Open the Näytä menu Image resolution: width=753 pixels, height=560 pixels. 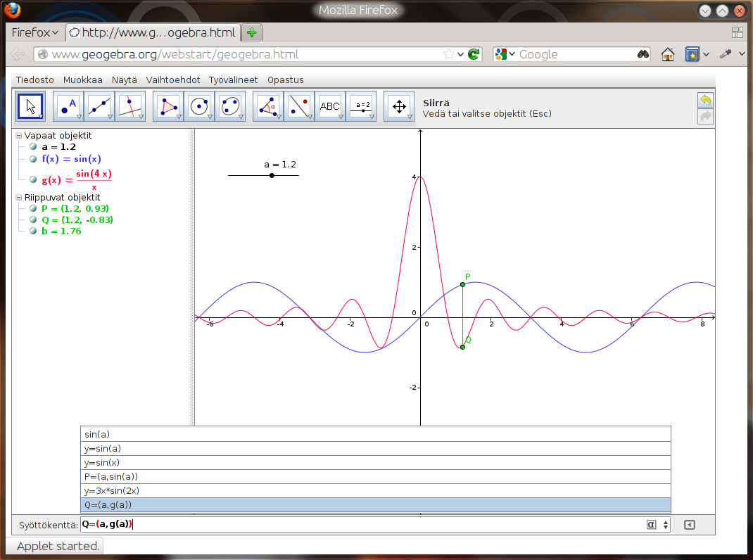(125, 79)
